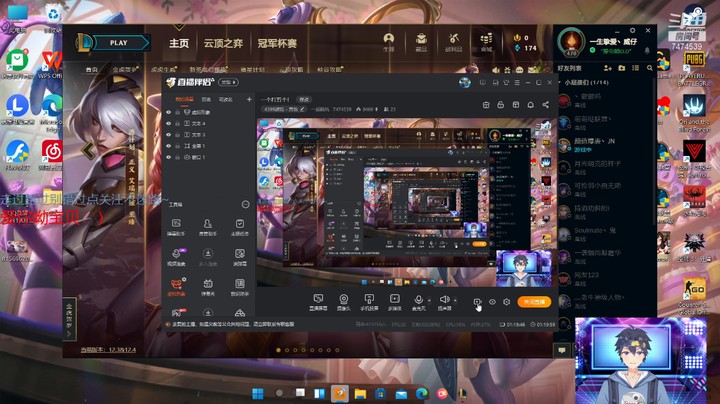720x404 pixels.
Task: Open the microphone dropdown arrow
Action: point(429,301)
